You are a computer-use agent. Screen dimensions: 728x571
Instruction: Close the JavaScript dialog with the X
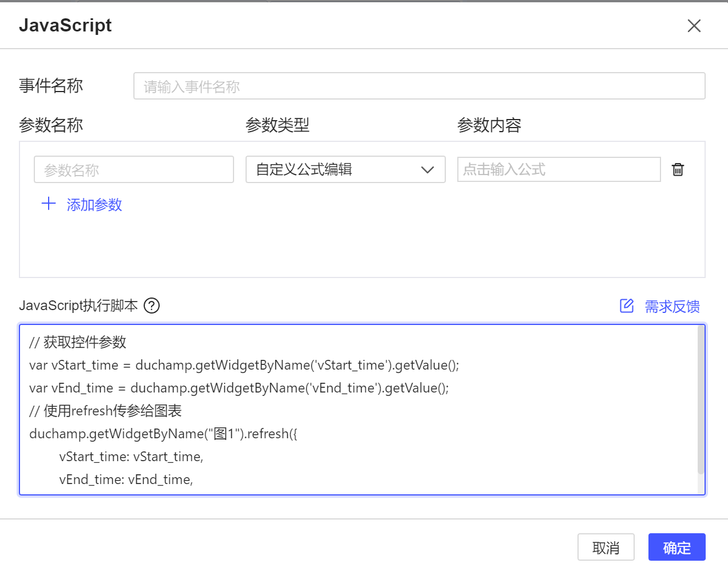694,26
